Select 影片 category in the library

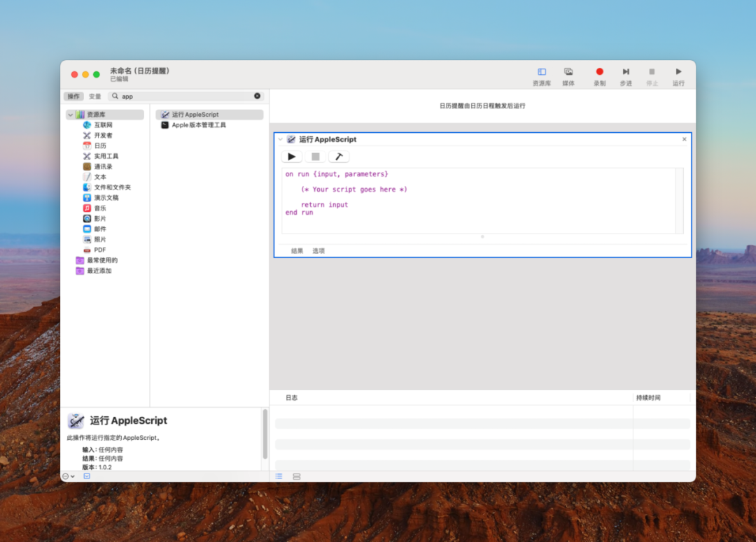(94, 219)
